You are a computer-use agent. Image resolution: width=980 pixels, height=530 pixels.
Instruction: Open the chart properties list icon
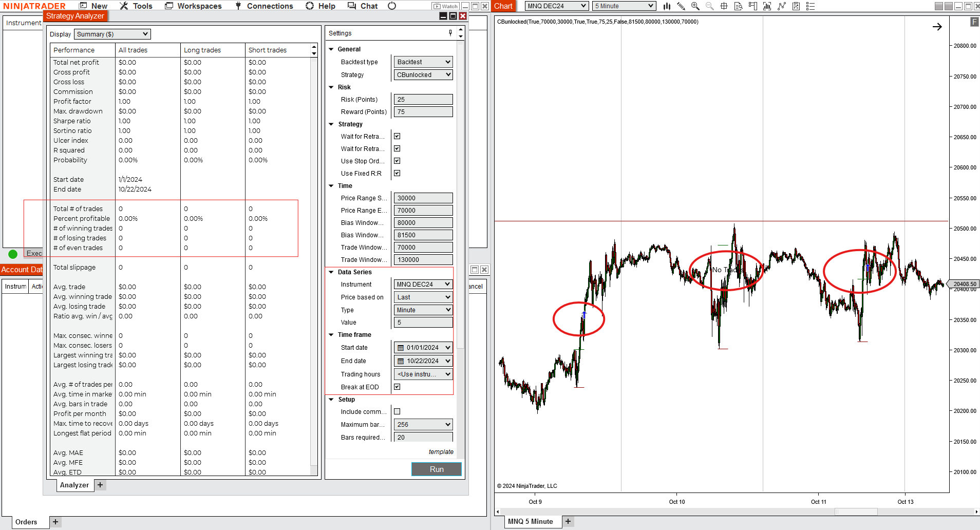point(811,6)
